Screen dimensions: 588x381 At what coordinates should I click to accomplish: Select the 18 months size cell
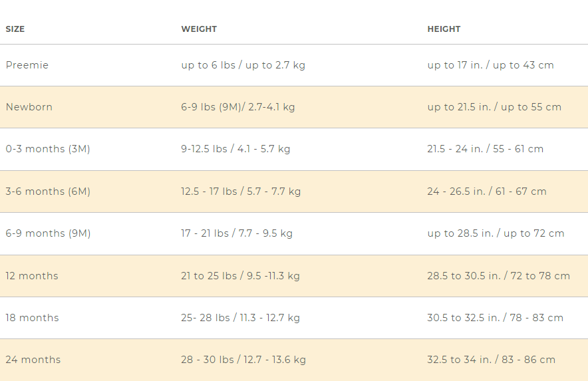point(32,318)
